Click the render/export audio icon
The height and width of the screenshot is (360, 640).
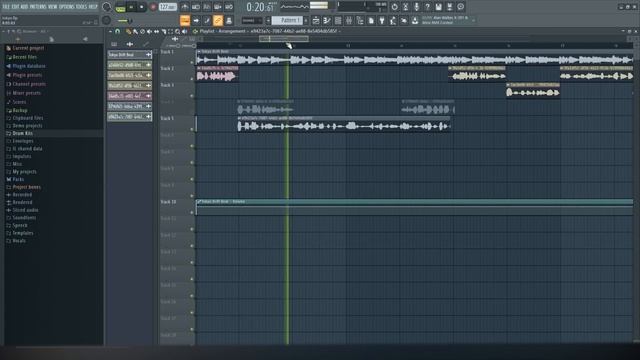449,7
